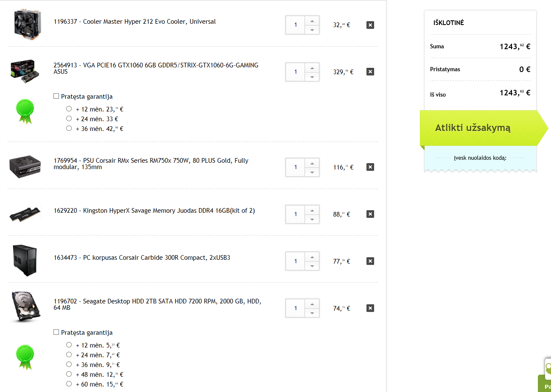
Task: Click green warranty ribbon icon under GTX1060
Action: pyautogui.click(x=25, y=111)
